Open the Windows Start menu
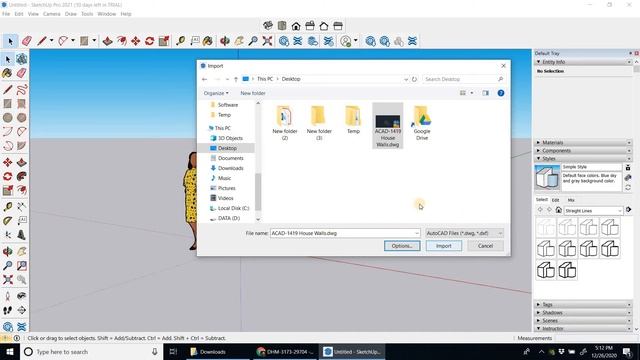This screenshot has height=360, width=640. coord(9,351)
